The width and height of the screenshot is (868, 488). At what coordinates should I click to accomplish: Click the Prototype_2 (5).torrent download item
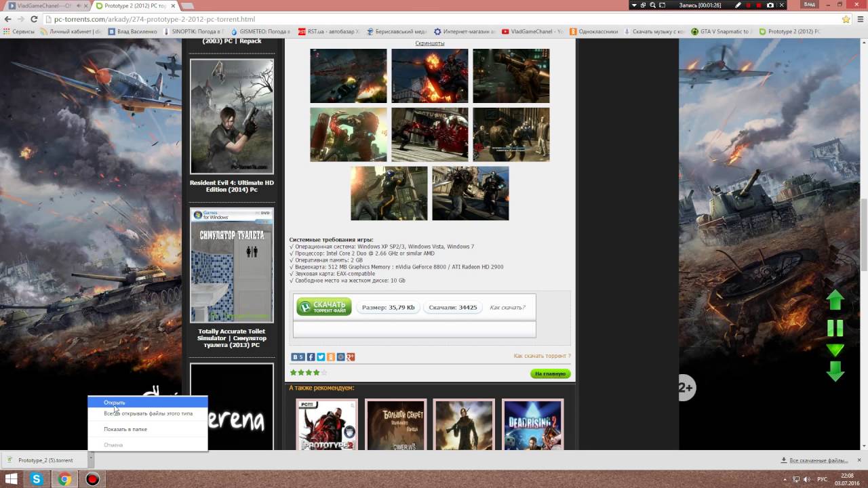point(45,460)
